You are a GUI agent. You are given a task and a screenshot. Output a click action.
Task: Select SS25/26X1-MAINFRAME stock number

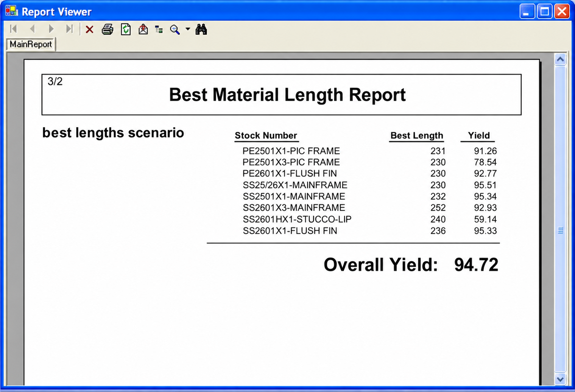(x=295, y=185)
